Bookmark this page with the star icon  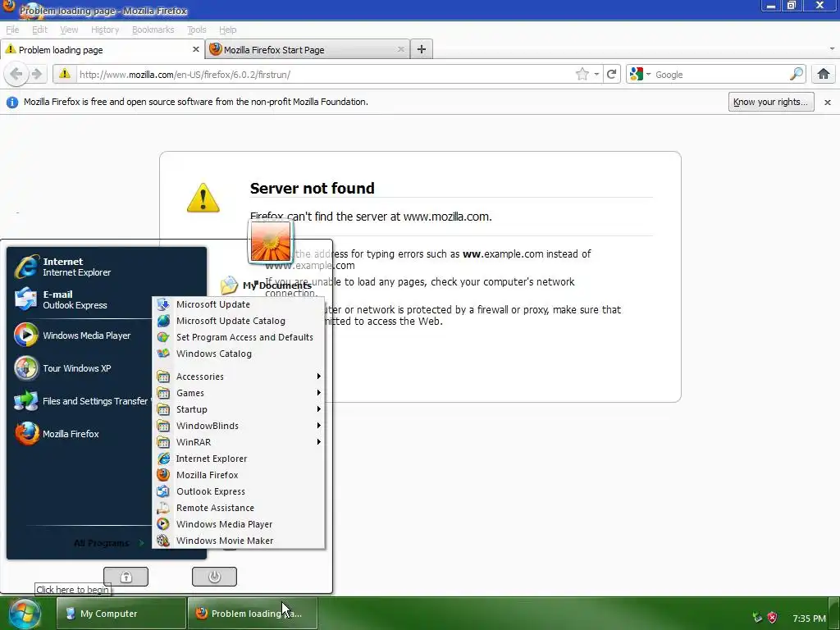click(582, 75)
